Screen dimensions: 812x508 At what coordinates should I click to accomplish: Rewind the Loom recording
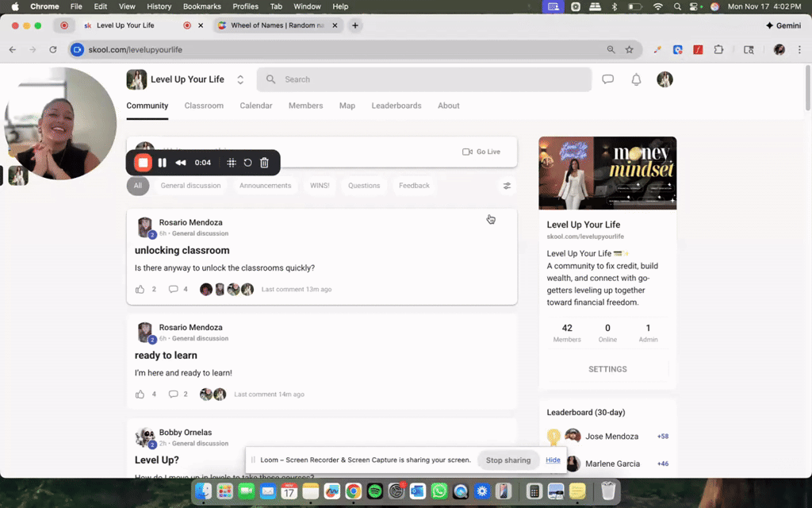[181, 163]
